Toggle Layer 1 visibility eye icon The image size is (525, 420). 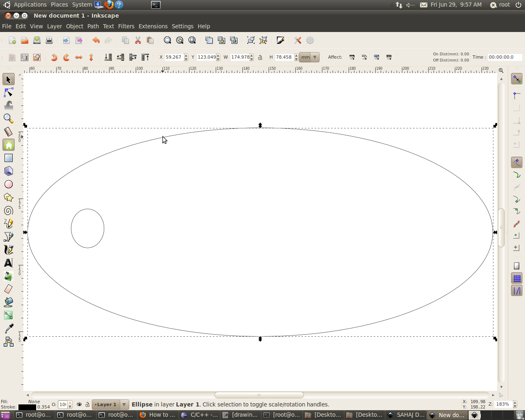pos(79,404)
